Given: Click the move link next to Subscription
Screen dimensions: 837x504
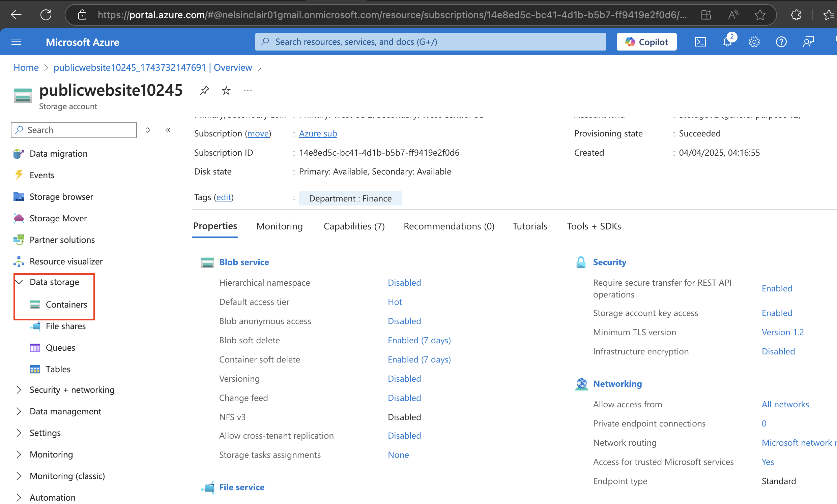Looking at the screenshot, I should [258, 133].
